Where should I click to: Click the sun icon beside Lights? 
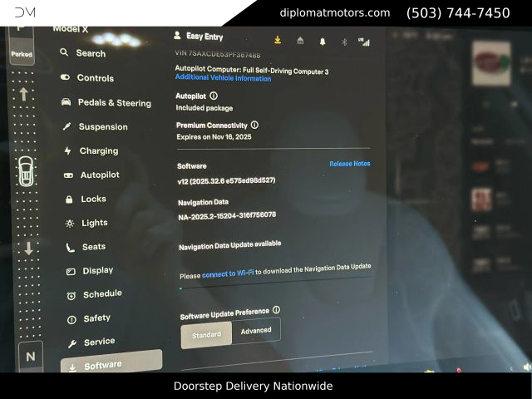[70, 224]
